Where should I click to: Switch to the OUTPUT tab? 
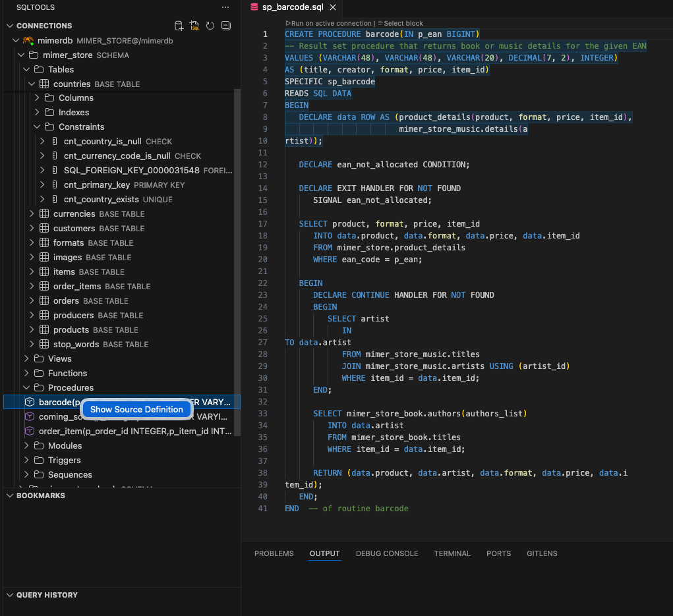coord(324,553)
